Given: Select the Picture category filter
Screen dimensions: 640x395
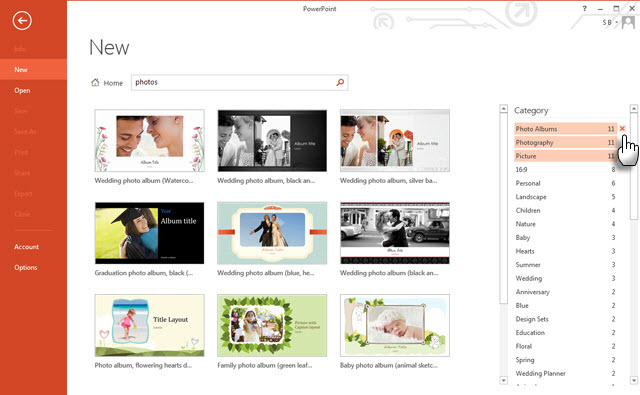Looking at the screenshot, I should coord(565,156).
